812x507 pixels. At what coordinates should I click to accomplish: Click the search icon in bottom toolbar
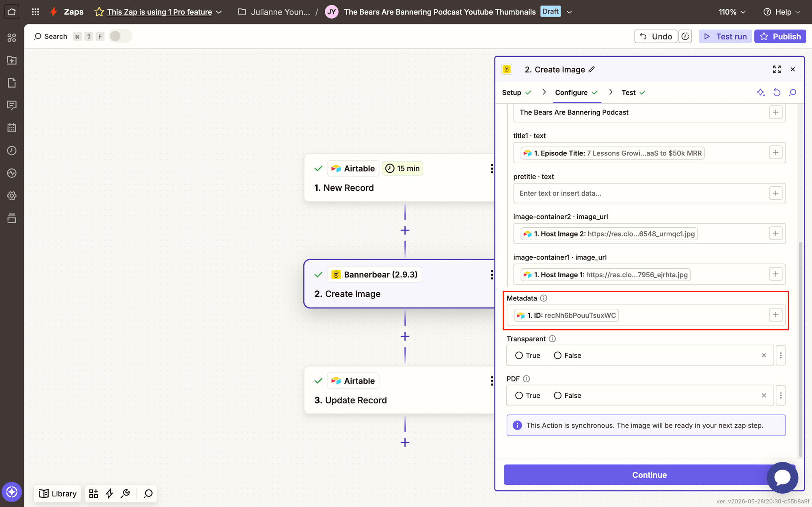pos(149,494)
